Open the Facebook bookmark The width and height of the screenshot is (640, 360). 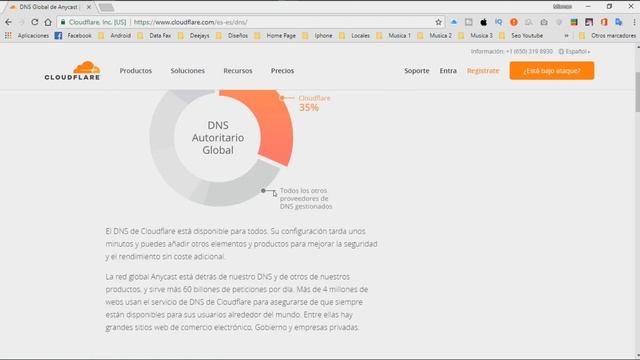coord(73,36)
